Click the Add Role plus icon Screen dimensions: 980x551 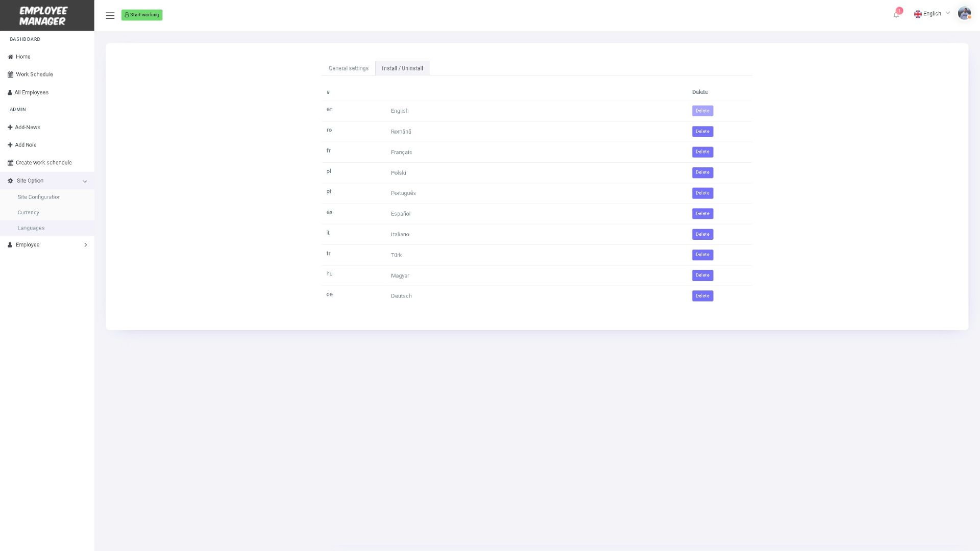(10, 145)
